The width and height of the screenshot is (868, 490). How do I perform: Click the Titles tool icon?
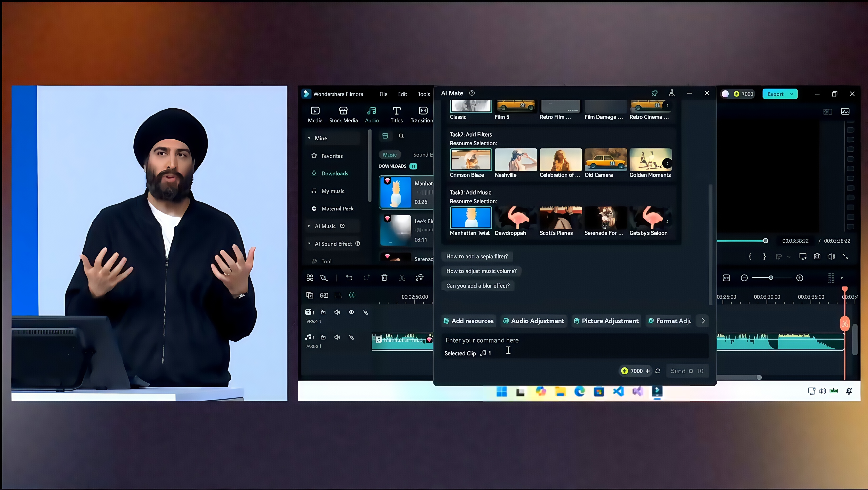pyautogui.click(x=396, y=111)
